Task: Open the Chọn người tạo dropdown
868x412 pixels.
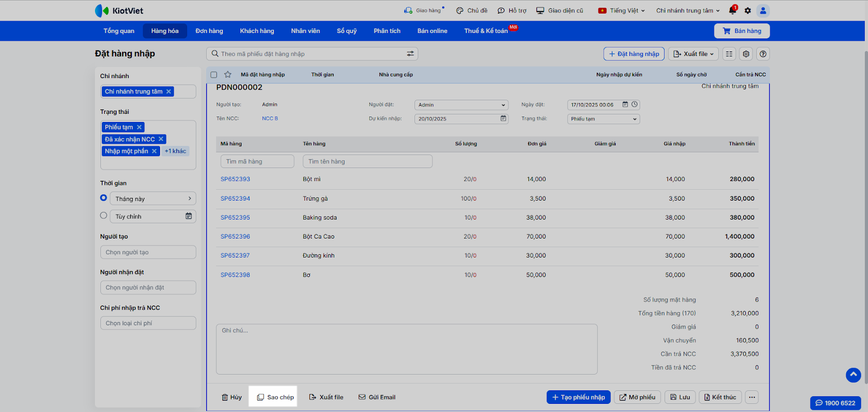Action: (148, 252)
